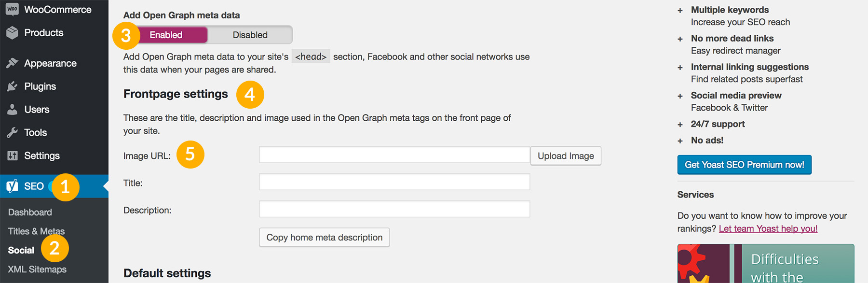This screenshot has width=868, height=283.
Task: Set Open Graph meta data to Enabled
Action: coord(166,35)
